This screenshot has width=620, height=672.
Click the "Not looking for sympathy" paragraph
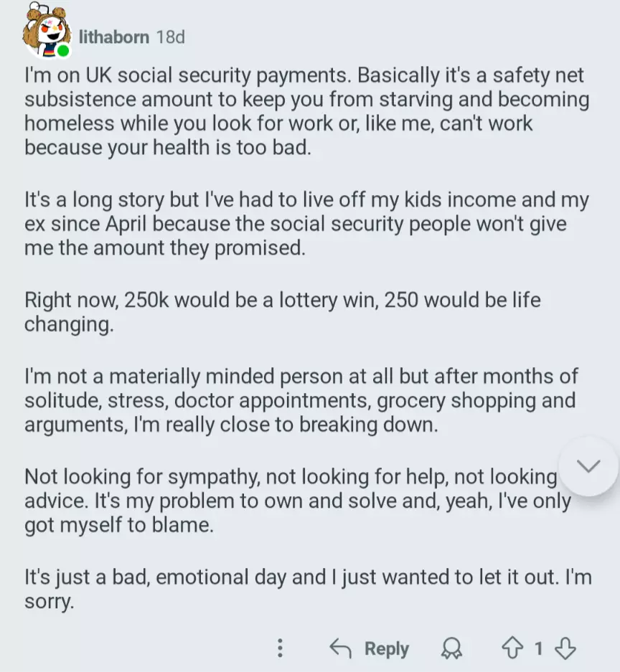point(291,501)
